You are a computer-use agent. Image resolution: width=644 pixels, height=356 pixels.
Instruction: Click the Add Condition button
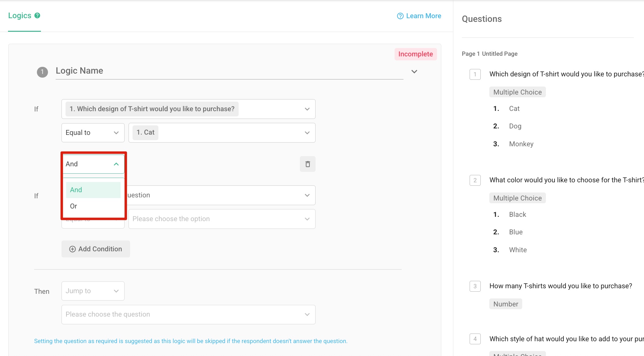click(95, 249)
